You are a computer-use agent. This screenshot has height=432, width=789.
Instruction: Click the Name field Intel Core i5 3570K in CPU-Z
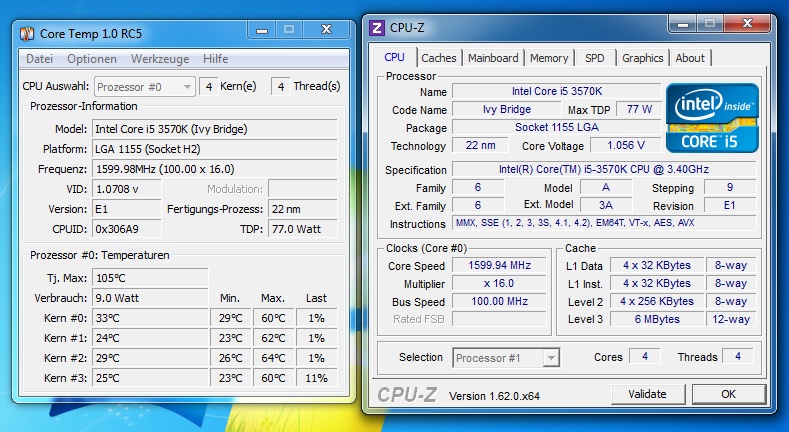[557, 92]
